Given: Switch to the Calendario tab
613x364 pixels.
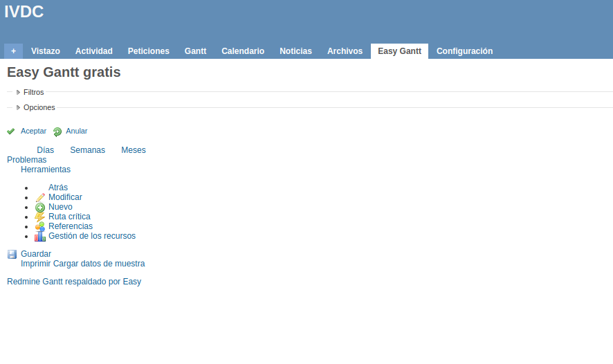Looking at the screenshot, I should click(x=243, y=51).
